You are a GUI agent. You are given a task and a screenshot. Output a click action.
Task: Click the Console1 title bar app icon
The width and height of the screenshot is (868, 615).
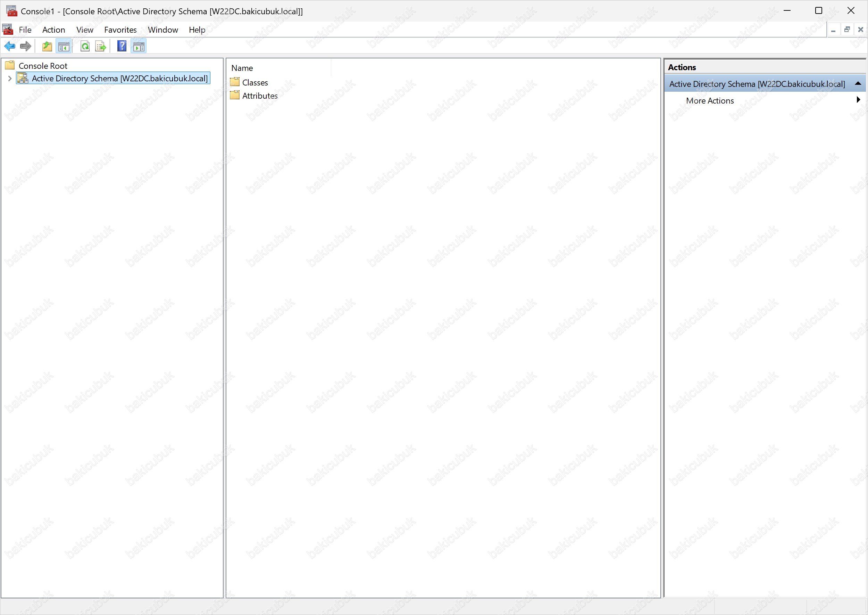[x=11, y=11]
